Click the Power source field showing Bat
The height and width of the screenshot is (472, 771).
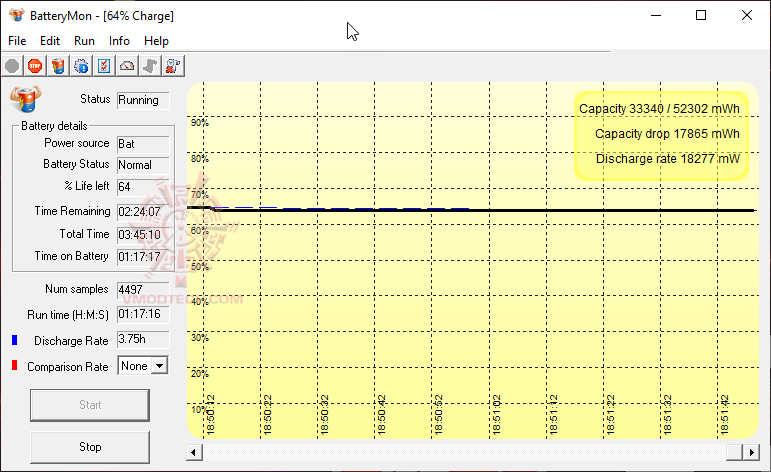[143, 144]
